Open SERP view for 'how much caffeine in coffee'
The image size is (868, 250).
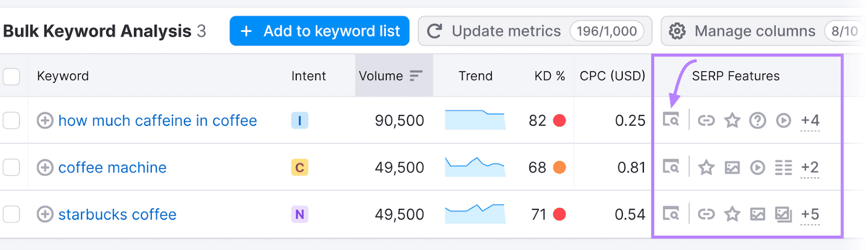click(671, 120)
